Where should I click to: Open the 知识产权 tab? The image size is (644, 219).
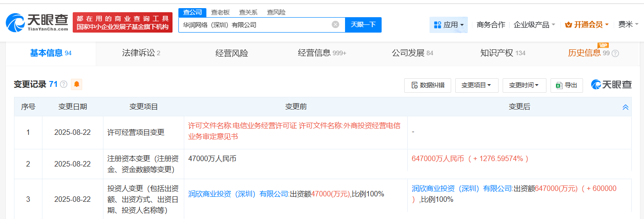click(503, 53)
